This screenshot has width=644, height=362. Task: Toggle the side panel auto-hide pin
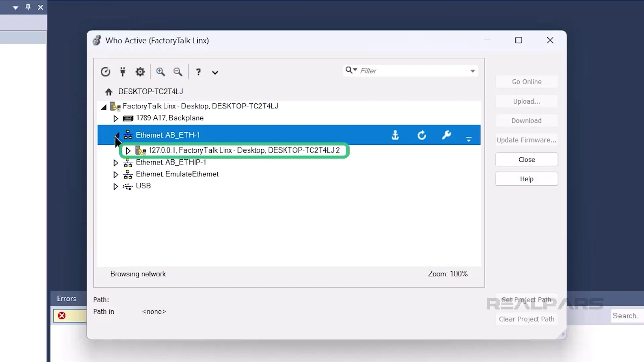tap(28, 7)
